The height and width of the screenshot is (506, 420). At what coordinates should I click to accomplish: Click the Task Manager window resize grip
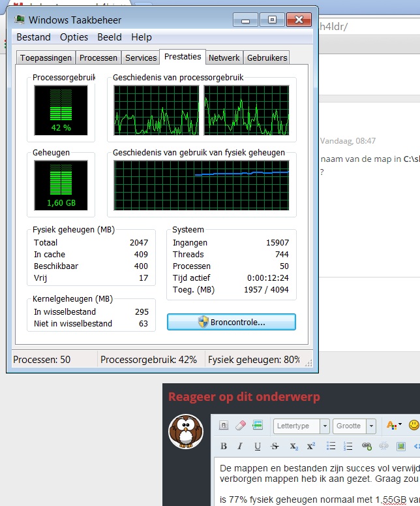click(308, 363)
